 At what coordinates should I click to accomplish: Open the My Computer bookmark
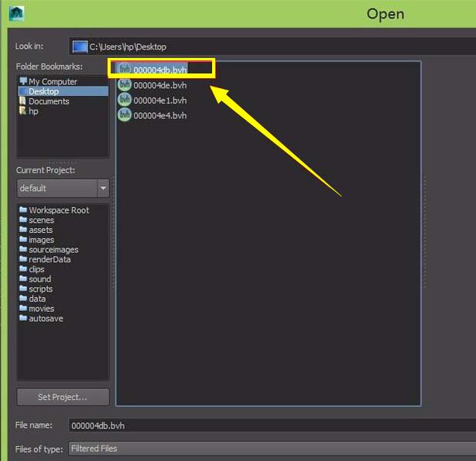coord(52,81)
